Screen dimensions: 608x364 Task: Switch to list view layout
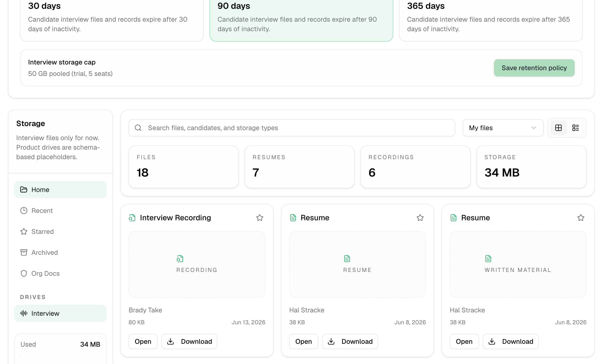pyautogui.click(x=575, y=128)
